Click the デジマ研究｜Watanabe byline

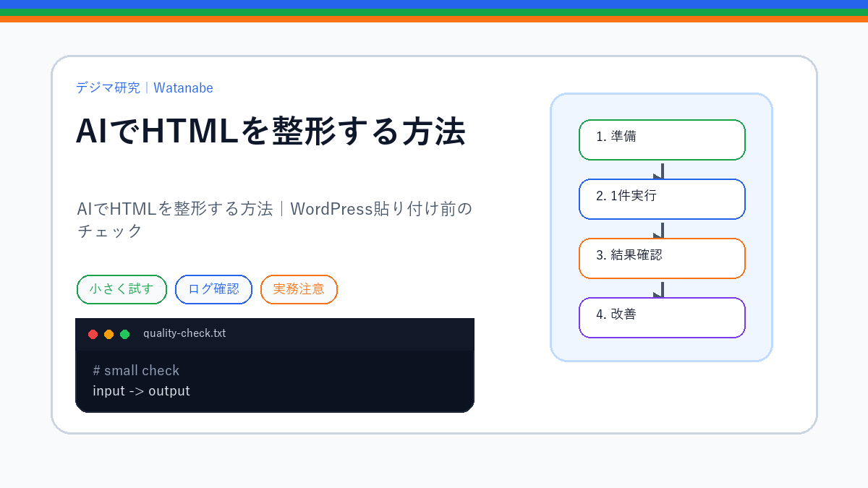[x=145, y=88]
